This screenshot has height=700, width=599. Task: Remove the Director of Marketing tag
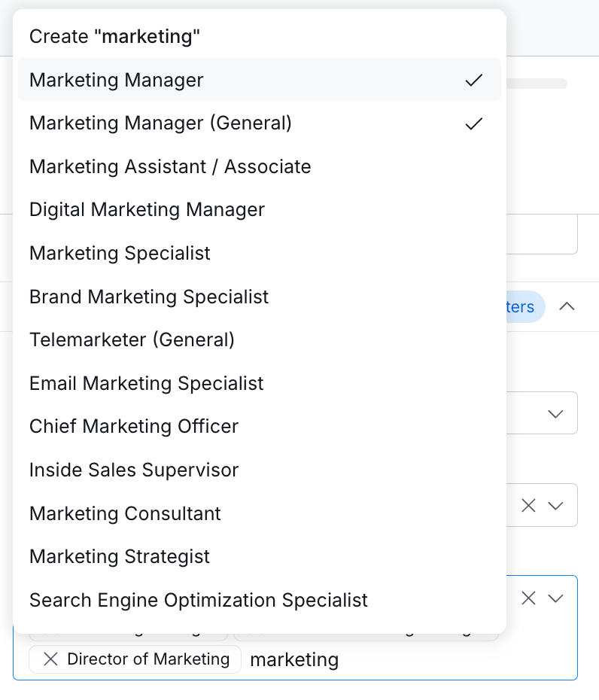coord(50,659)
